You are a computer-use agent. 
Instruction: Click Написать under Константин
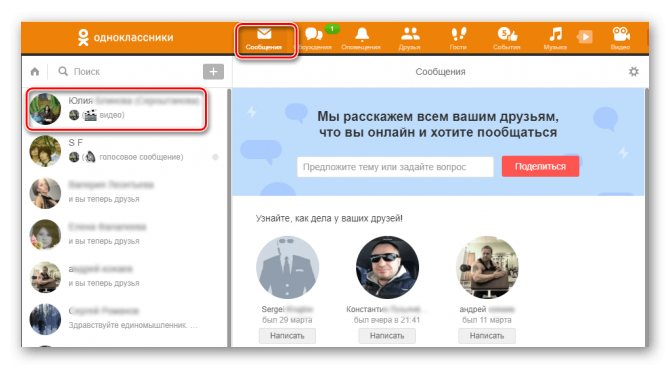pos(387,336)
